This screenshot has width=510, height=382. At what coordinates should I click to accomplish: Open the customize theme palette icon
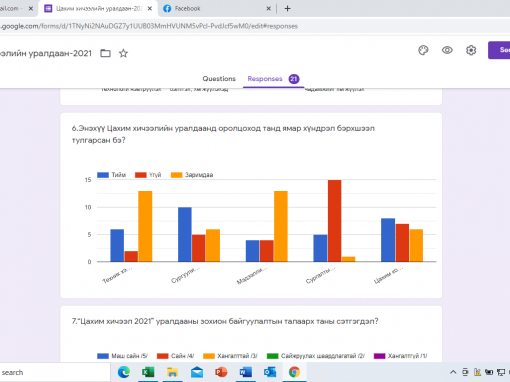pos(423,50)
